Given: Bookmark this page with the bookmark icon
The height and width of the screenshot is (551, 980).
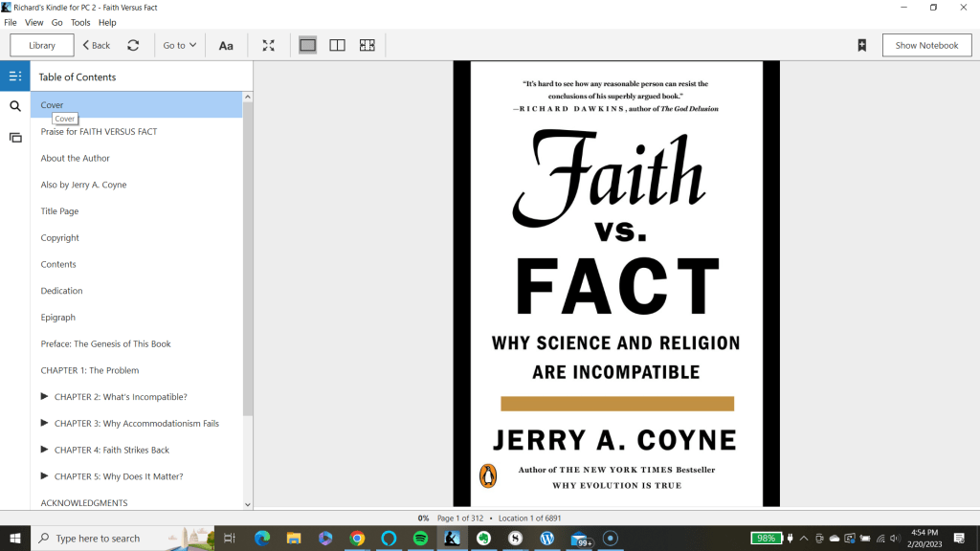Looking at the screenshot, I should tap(861, 45).
